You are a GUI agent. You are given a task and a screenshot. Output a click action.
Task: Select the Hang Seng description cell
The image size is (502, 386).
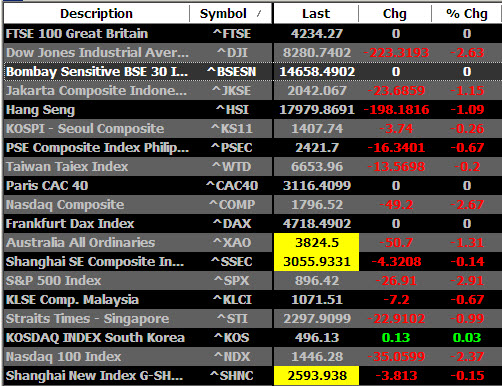coord(97,110)
